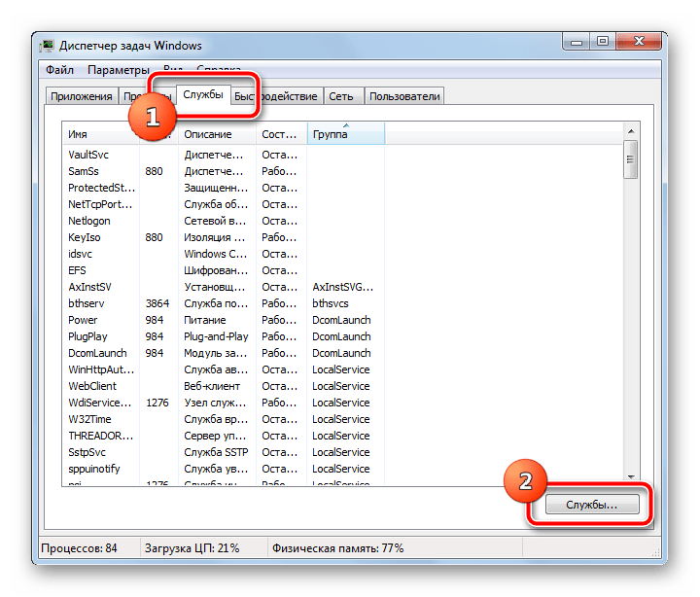Close the Task Manager window
Image resolution: width=700 pixels, height=597 pixels.
coord(639,42)
